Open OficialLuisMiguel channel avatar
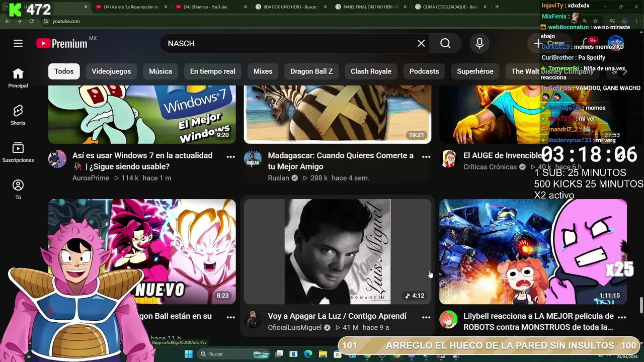Screen dimensions: 644x362 [253, 319]
